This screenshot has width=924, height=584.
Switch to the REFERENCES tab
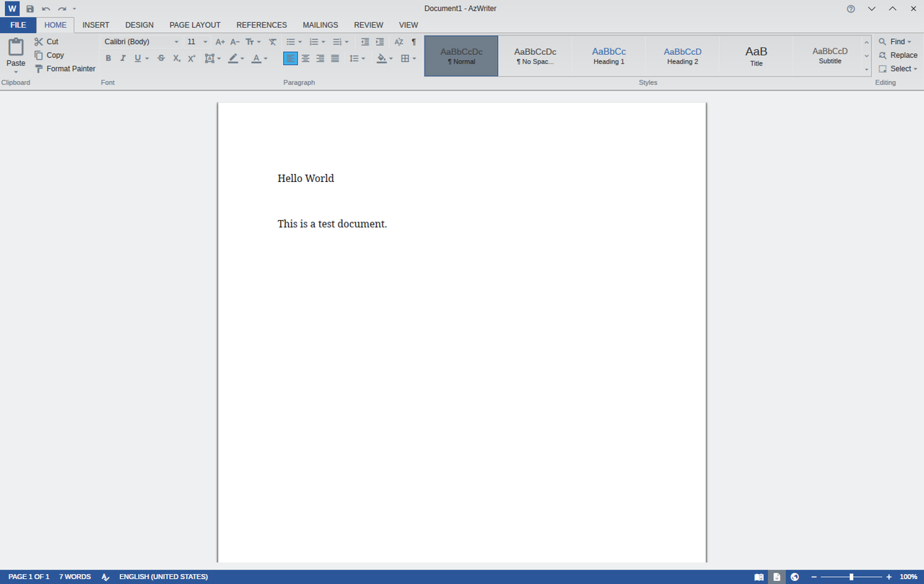(x=261, y=25)
